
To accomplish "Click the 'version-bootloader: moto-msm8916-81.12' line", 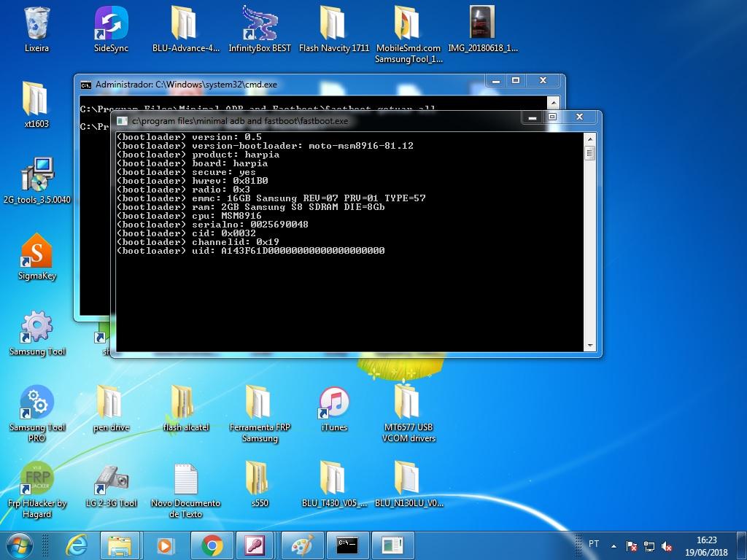I will click(265, 146).
